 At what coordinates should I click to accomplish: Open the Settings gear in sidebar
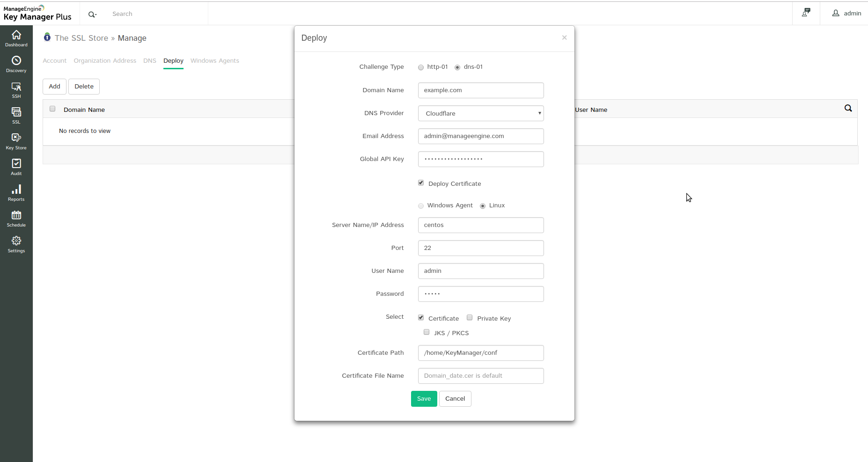(x=16, y=244)
